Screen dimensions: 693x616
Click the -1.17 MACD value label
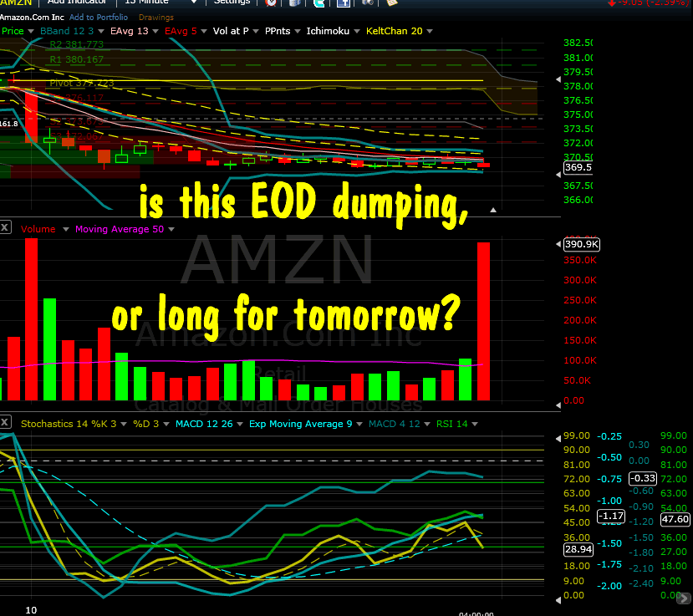(x=611, y=516)
